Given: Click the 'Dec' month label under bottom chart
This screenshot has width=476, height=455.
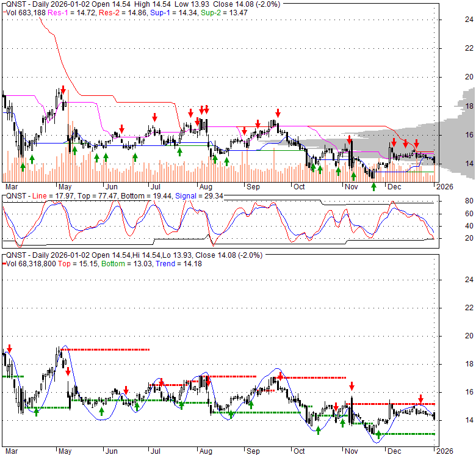Looking at the screenshot, I should coord(394,451).
